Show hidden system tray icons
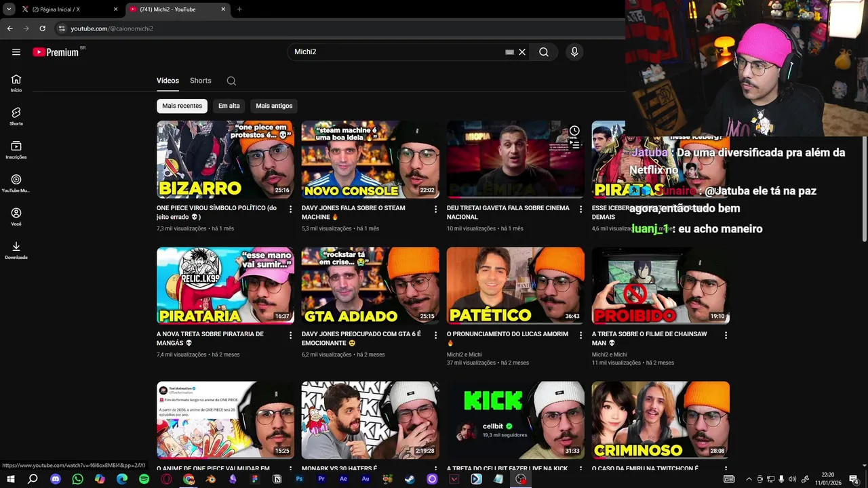Screen dimensions: 868x488 tap(749, 479)
